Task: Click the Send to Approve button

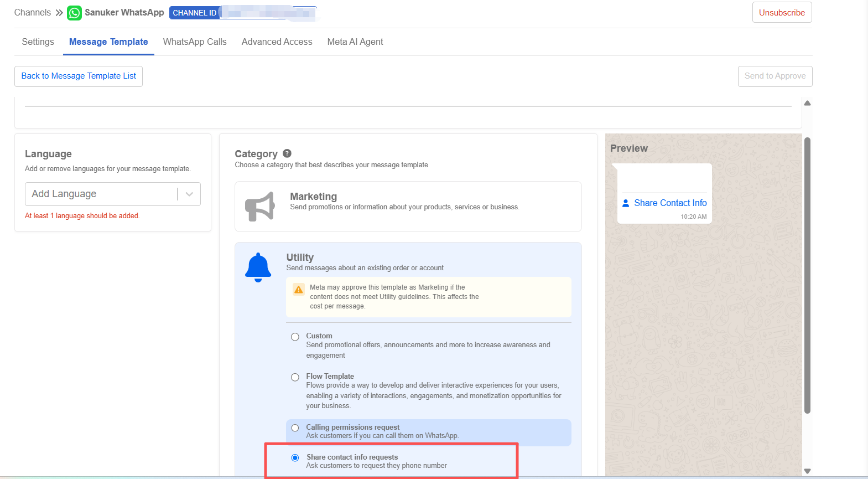Action: coord(775,76)
